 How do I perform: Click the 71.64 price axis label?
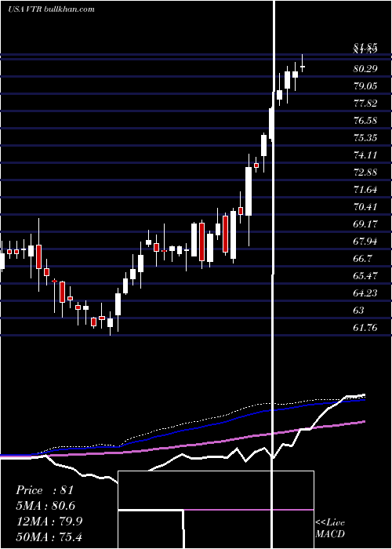pos(365,190)
